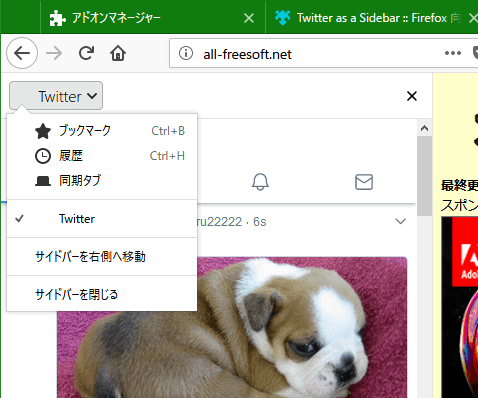Switch to Twitter as a Sidebar tab

pos(372,17)
